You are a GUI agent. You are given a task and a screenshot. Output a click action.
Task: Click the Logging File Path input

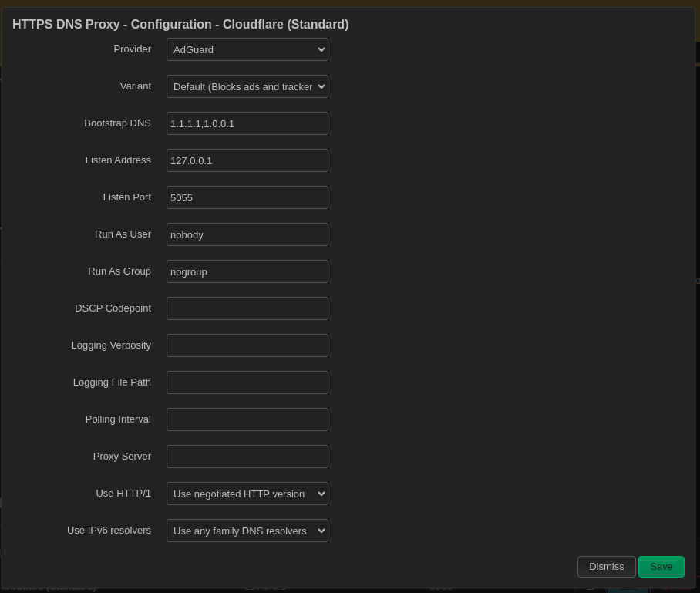(x=247, y=383)
